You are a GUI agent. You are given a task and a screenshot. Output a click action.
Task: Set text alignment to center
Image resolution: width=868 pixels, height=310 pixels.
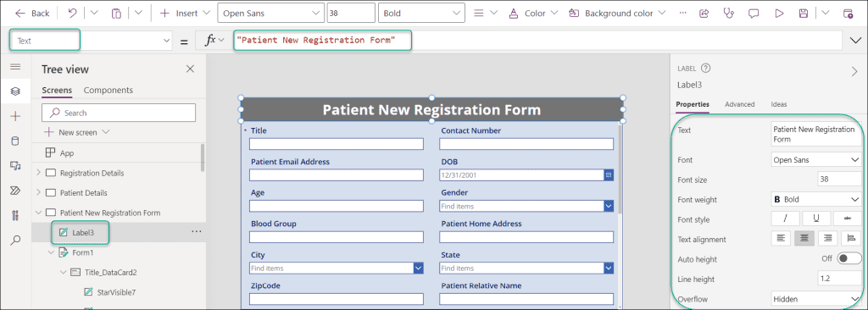(804, 239)
